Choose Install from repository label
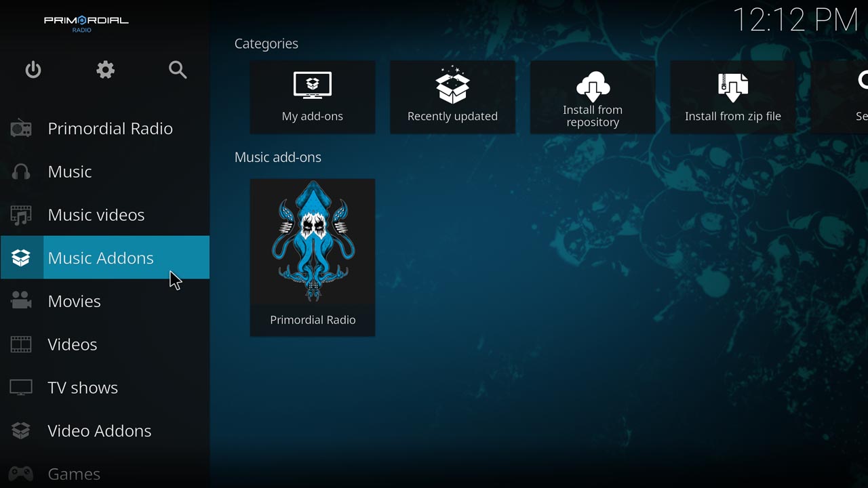Viewport: 868px width, 488px height. (593, 116)
